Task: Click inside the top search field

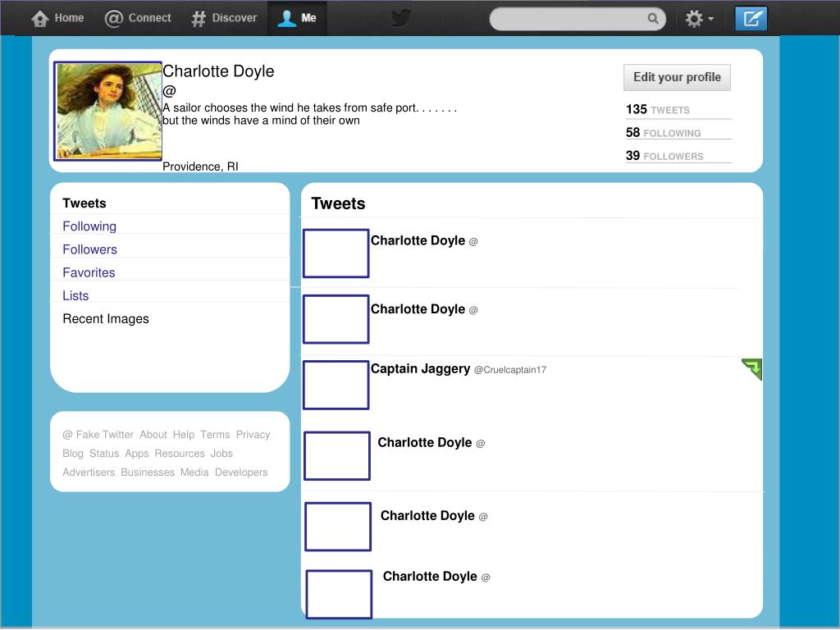Action: (x=577, y=19)
